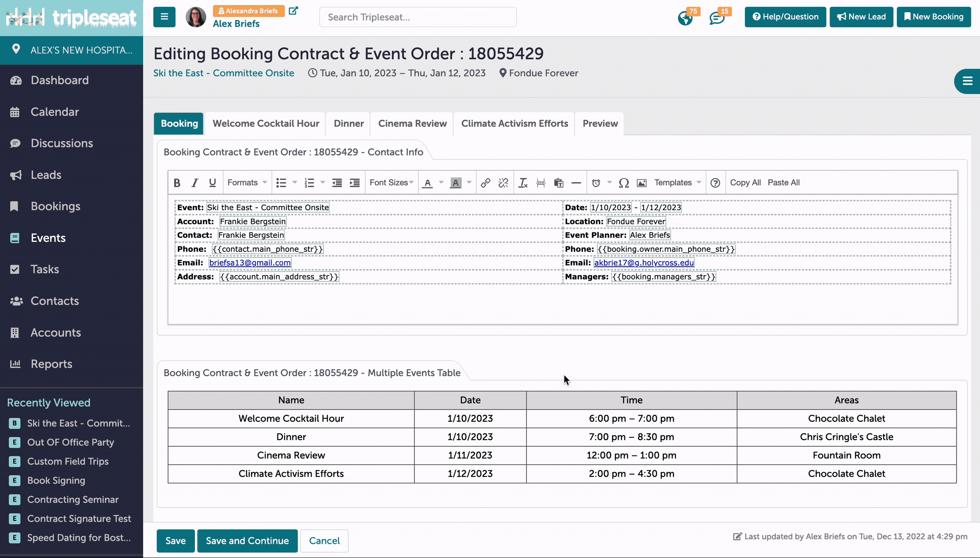Switch to the Booking tab
Screen dimensions: 980x558
pyautogui.click(x=179, y=123)
